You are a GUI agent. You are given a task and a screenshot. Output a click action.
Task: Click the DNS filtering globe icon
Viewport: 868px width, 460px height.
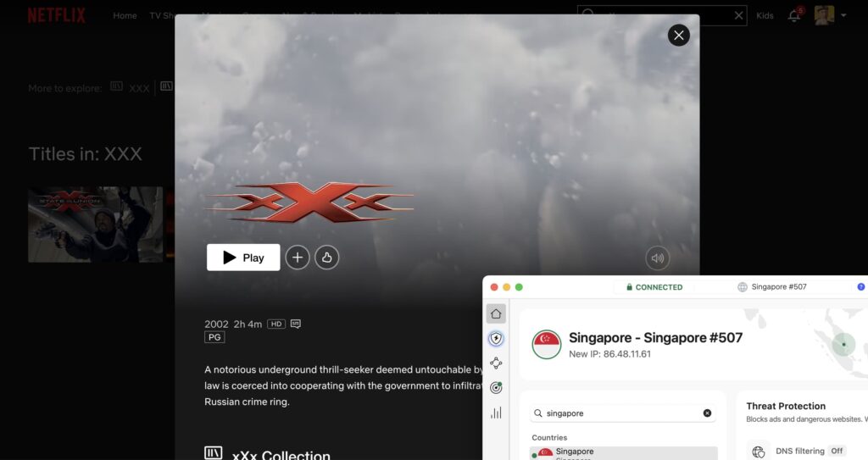[759, 452]
